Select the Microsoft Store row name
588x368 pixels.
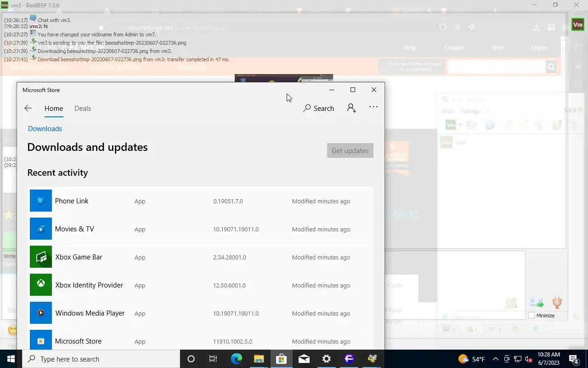(78, 341)
